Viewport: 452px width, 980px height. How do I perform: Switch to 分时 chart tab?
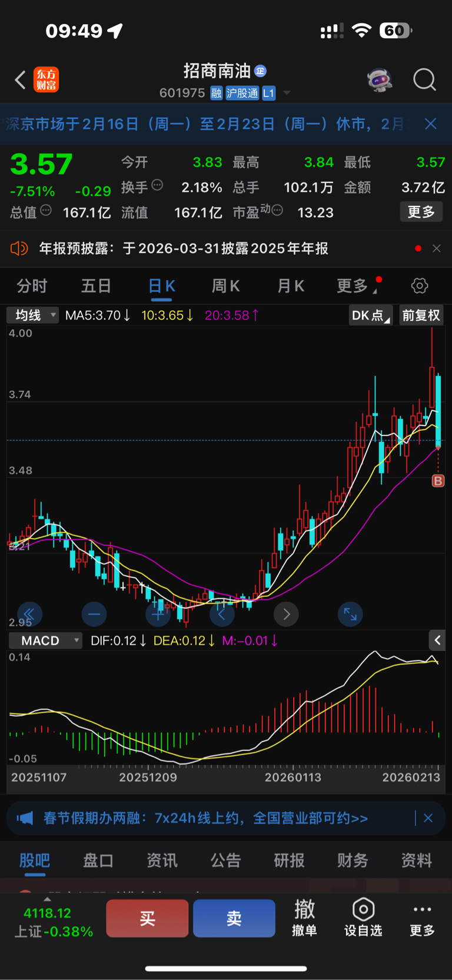pyautogui.click(x=32, y=286)
